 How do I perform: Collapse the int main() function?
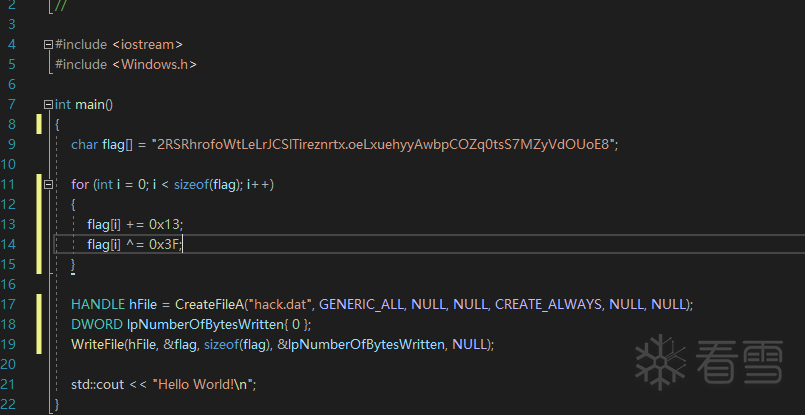click(48, 105)
